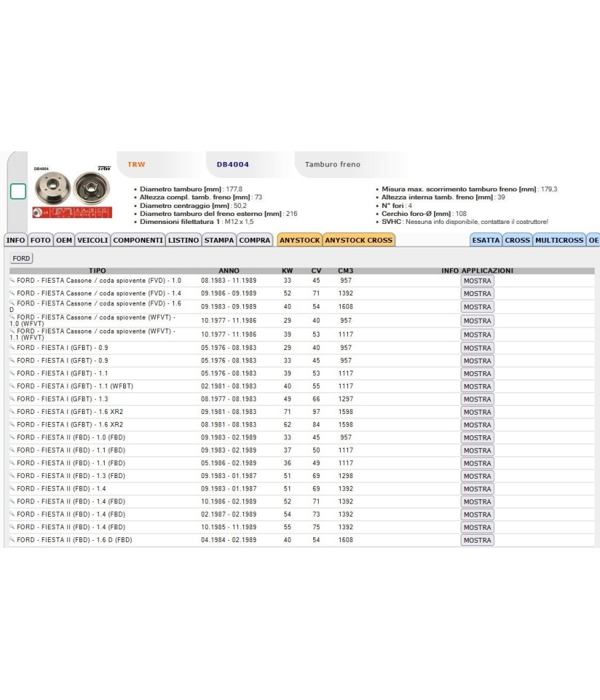Click MOSTRA for FIESTA I 1.6 XR2 71kW

point(477,412)
